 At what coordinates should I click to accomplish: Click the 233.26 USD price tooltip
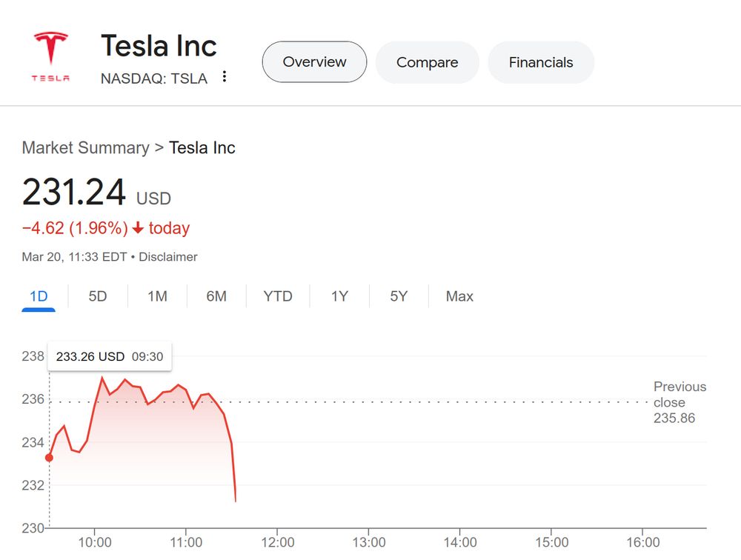tap(109, 356)
